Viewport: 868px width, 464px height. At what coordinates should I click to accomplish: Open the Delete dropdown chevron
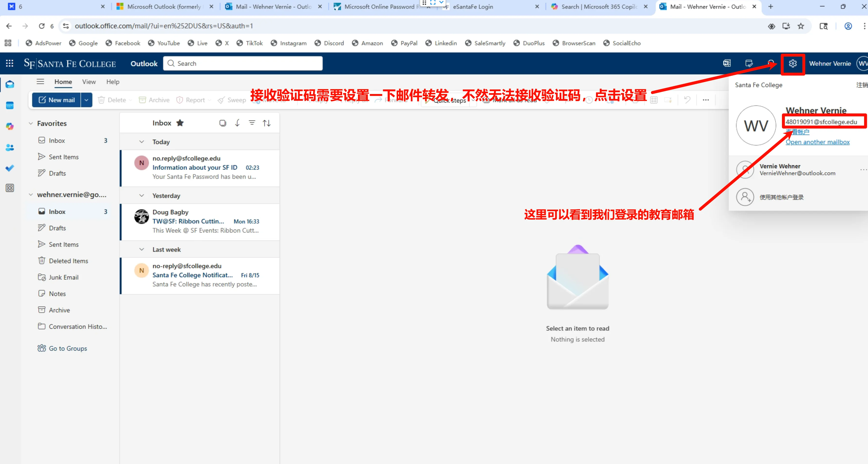[131, 100]
